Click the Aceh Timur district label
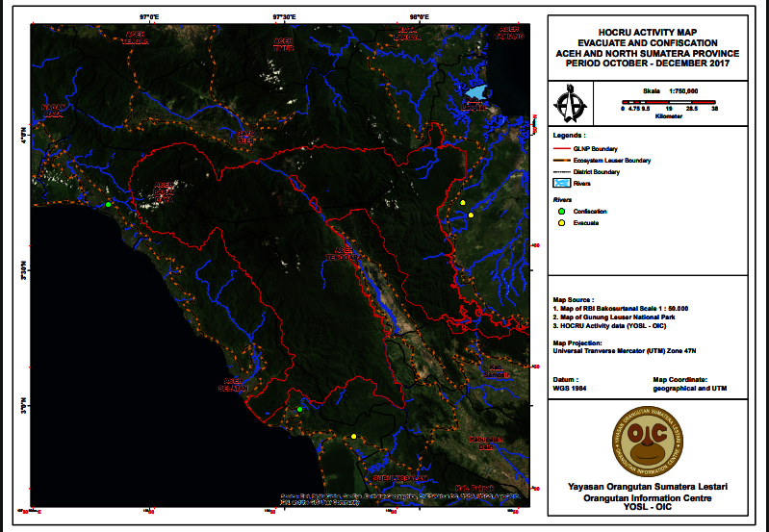 click(283, 43)
